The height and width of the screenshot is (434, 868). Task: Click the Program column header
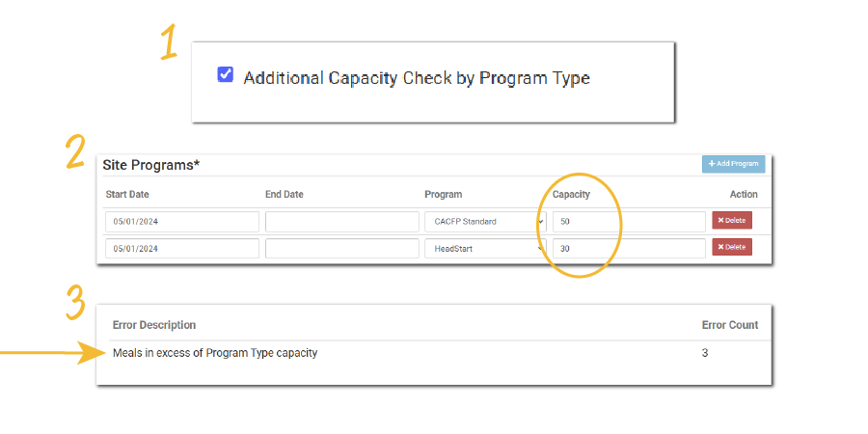point(443,194)
